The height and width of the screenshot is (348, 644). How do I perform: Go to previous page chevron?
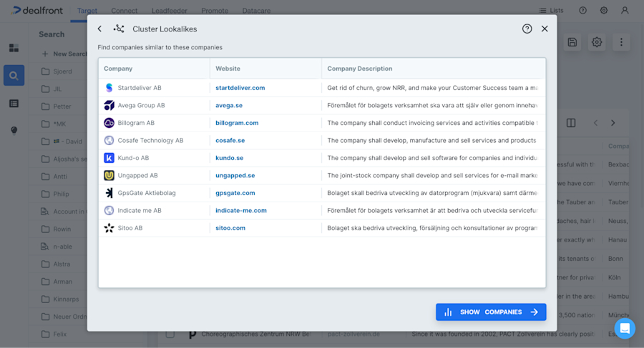click(x=595, y=123)
